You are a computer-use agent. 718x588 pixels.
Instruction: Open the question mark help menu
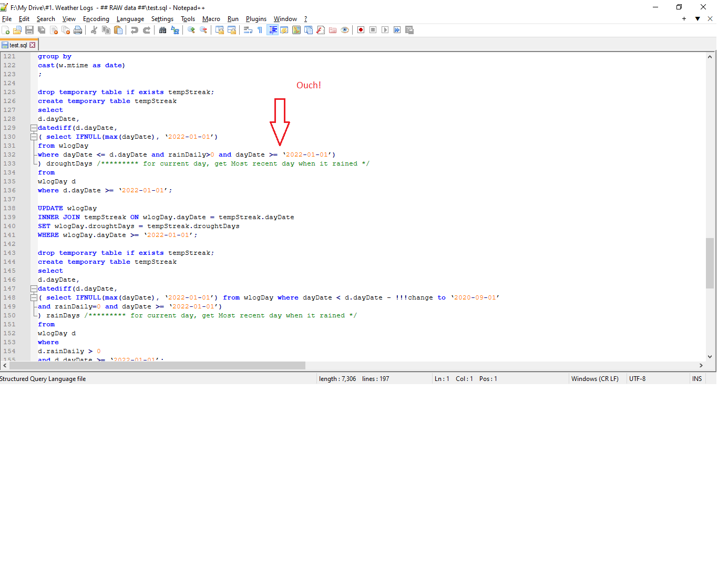click(305, 19)
